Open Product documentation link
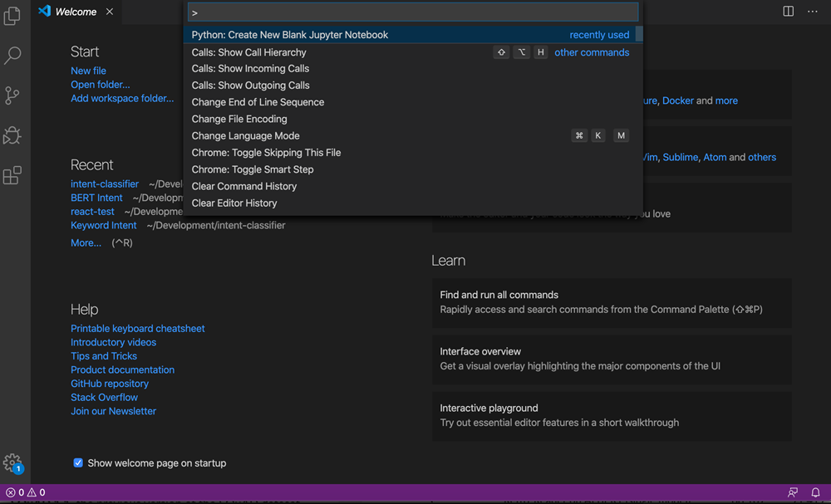 point(122,369)
